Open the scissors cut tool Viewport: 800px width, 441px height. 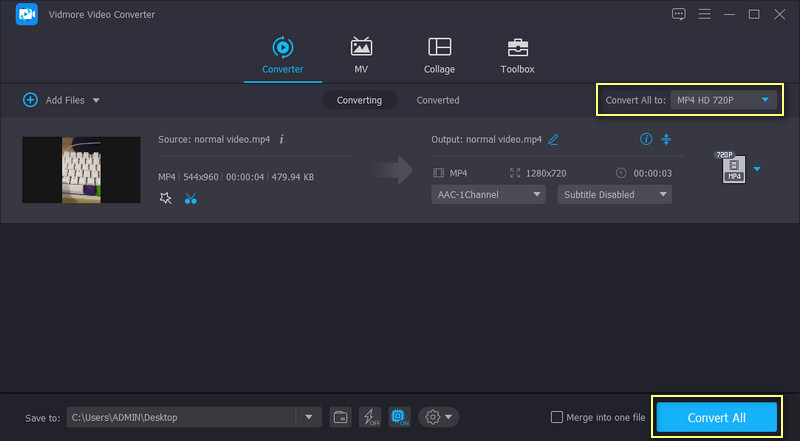[191, 199]
